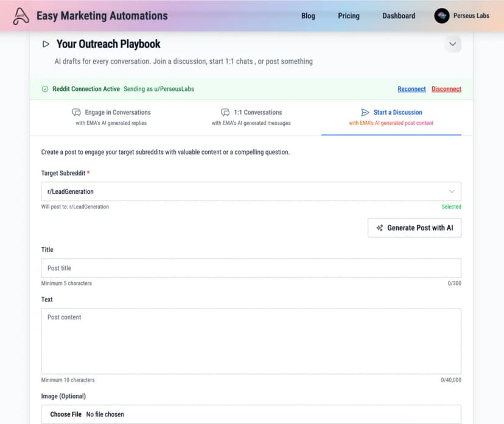Switch to the 1:1 Conversations tab
This screenshot has height=424, width=504.
click(x=251, y=117)
